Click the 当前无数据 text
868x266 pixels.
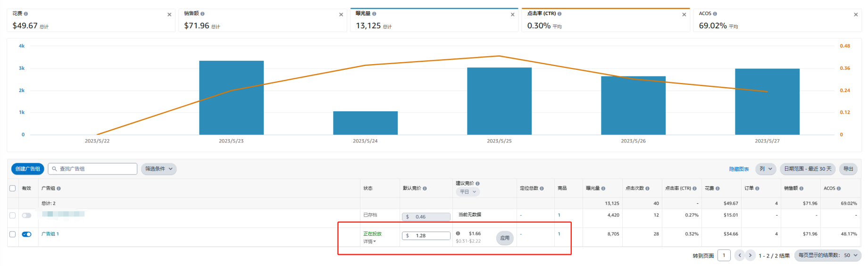pos(470,215)
